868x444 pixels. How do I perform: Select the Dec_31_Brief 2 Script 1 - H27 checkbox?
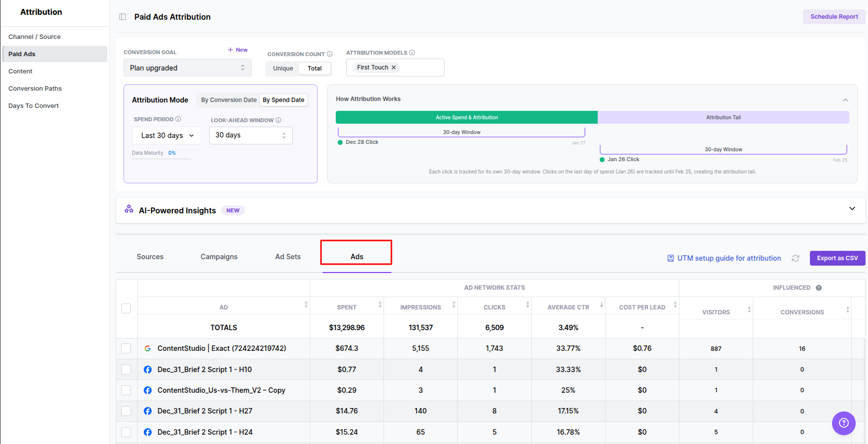[126, 411]
